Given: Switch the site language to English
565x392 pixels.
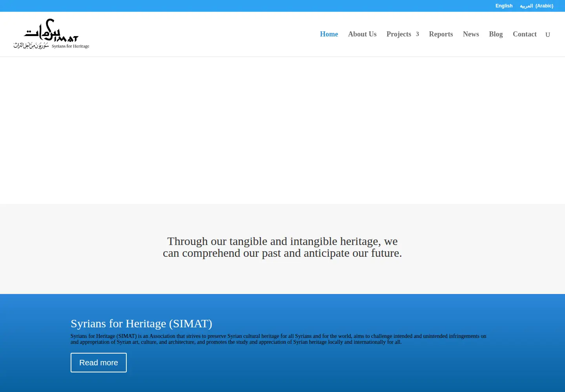Looking at the screenshot, I should pos(504,6).
